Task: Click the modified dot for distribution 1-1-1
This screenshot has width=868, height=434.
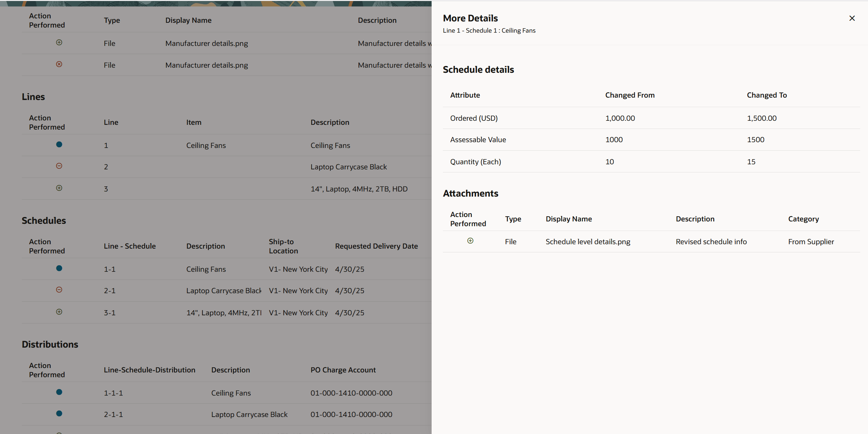Action: pyautogui.click(x=59, y=392)
